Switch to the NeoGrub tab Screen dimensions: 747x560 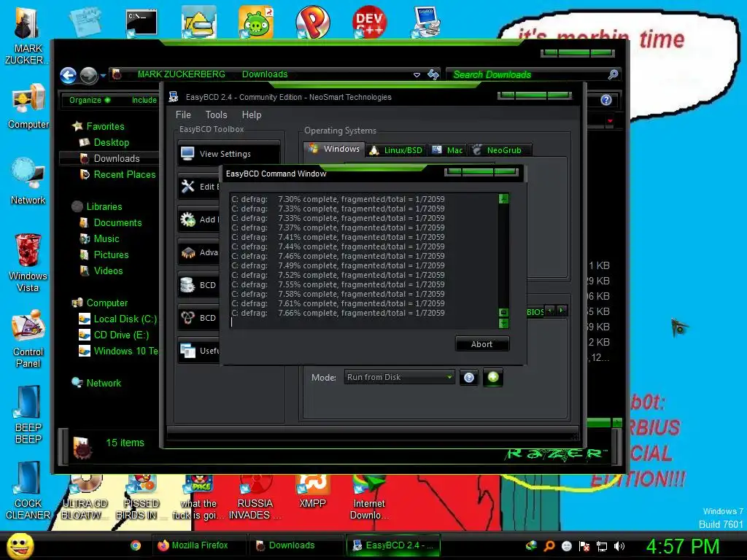(499, 150)
